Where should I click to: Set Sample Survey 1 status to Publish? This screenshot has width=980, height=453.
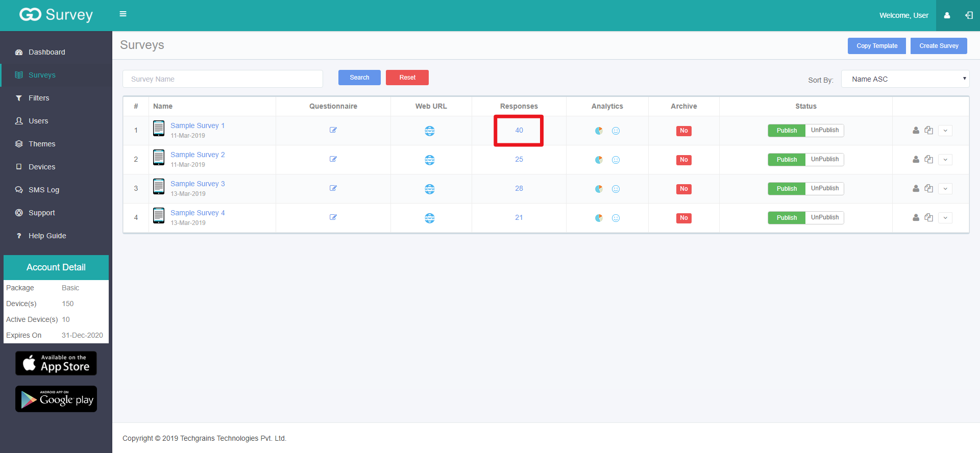[x=787, y=131]
